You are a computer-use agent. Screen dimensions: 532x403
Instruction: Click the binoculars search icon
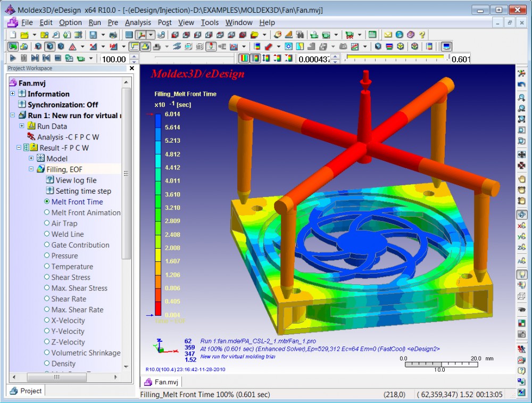click(300, 35)
